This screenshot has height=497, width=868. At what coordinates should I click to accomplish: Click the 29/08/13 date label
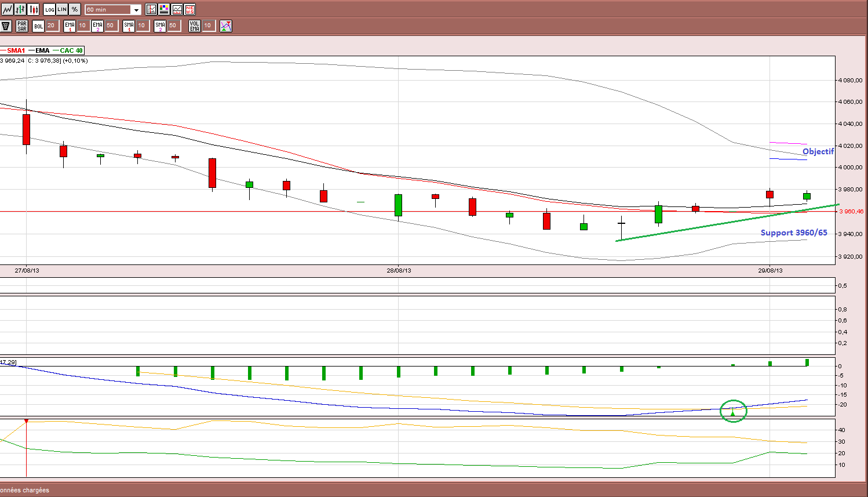point(770,270)
